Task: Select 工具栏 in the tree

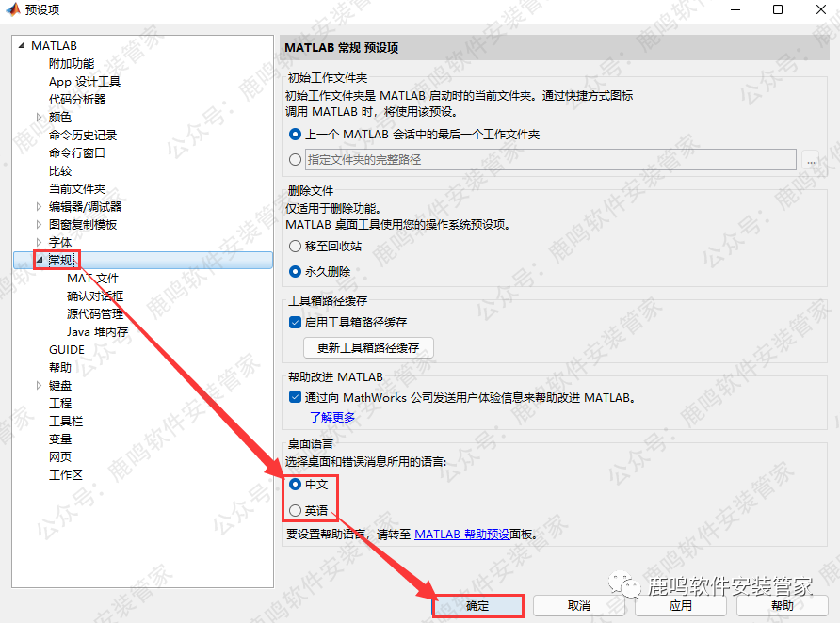Action: (66, 422)
